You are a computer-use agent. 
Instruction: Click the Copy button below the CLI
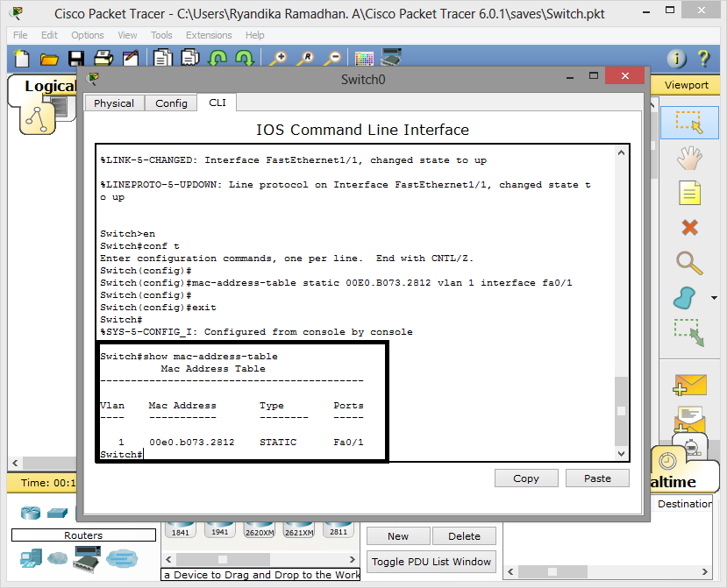coord(526,478)
